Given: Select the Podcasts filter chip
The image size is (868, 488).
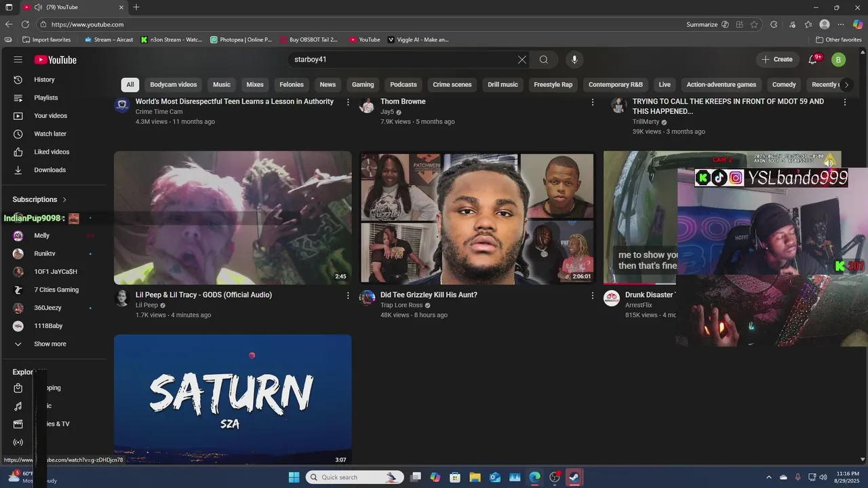Looking at the screenshot, I should coord(403,85).
